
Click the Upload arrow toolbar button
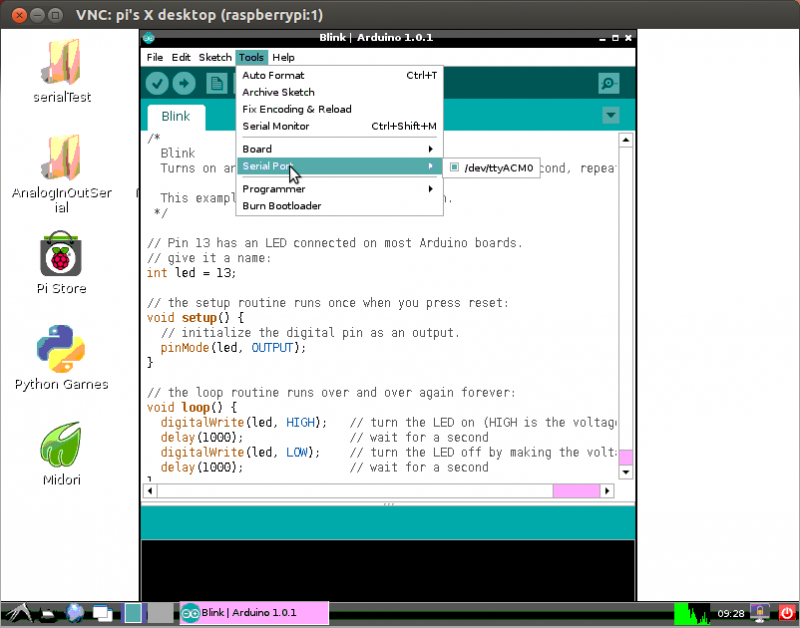(184, 83)
